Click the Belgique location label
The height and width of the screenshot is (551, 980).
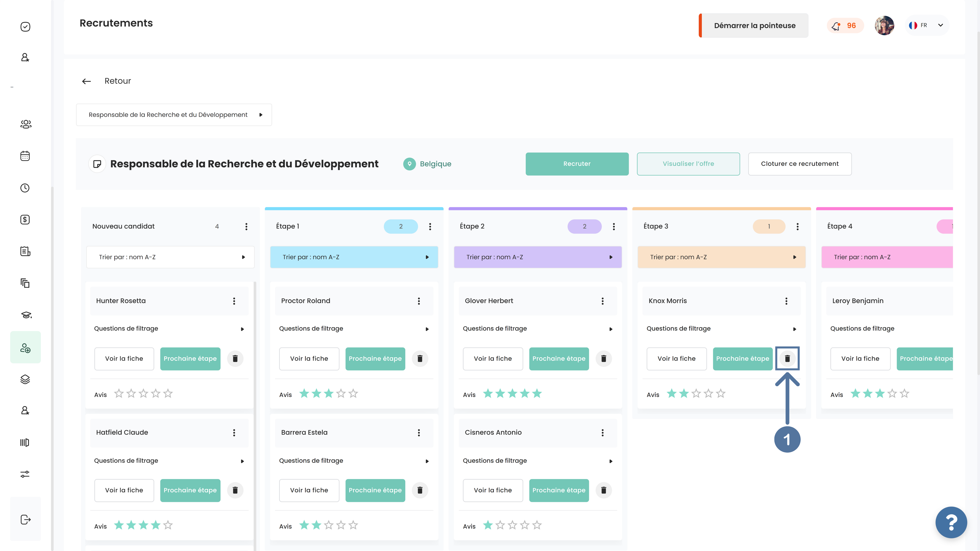click(435, 164)
